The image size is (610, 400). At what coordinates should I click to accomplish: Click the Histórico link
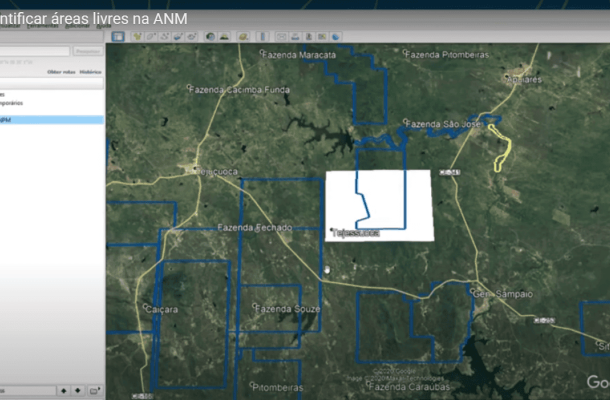click(90, 72)
